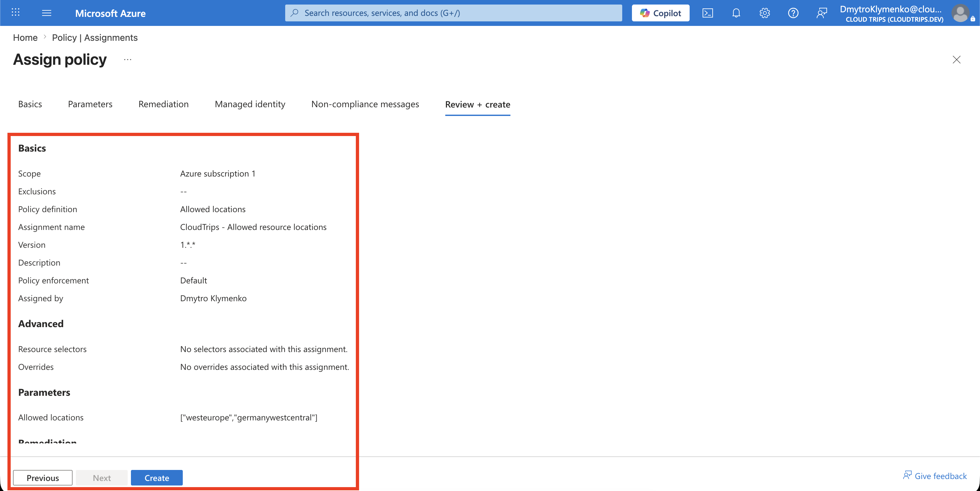Switch to the Basics tab
980x491 pixels.
[30, 104]
